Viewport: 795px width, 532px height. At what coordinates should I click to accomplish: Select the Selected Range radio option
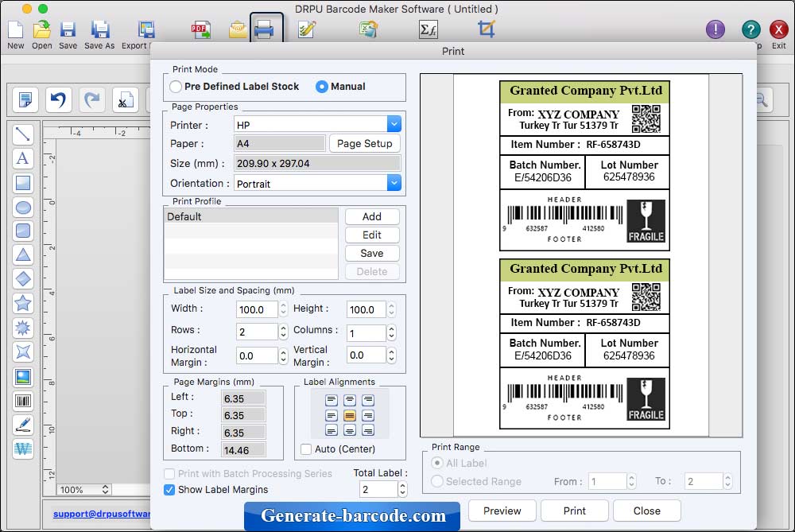pyautogui.click(x=436, y=481)
